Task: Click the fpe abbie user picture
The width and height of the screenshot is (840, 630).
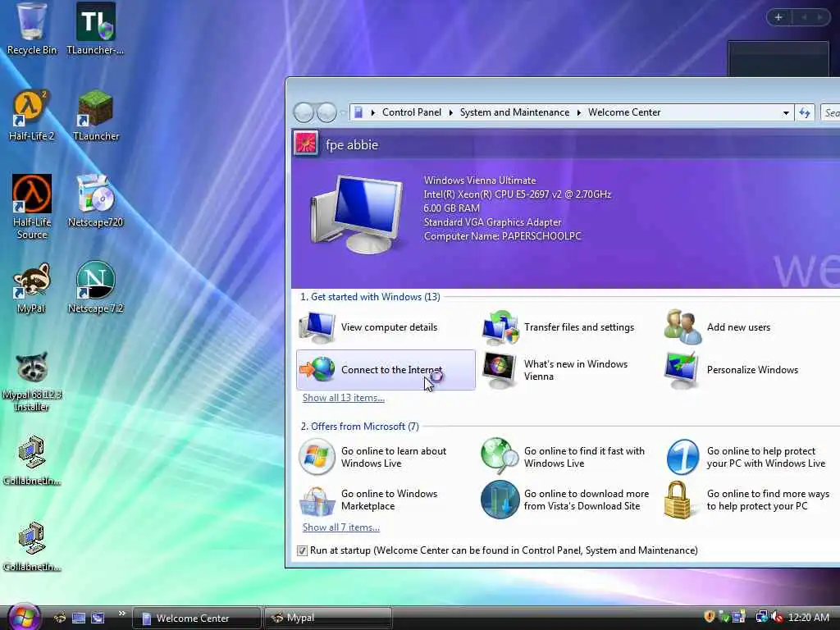Action: [x=306, y=144]
